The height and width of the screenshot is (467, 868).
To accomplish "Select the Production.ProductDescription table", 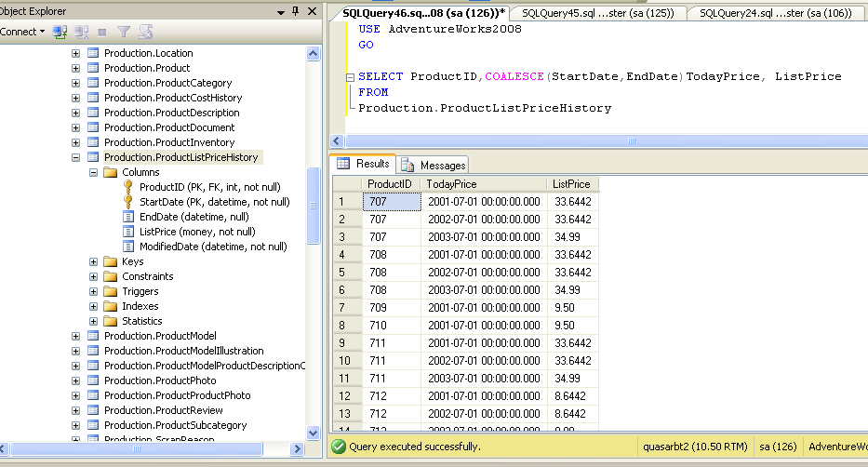I will coord(171,113).
